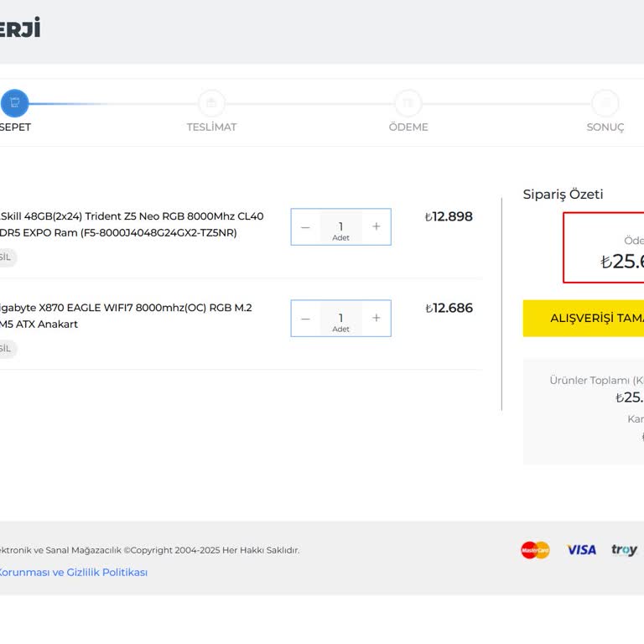Click the order total amount in red box
This screenshot has width=644, height=644.
coord(622,262)
